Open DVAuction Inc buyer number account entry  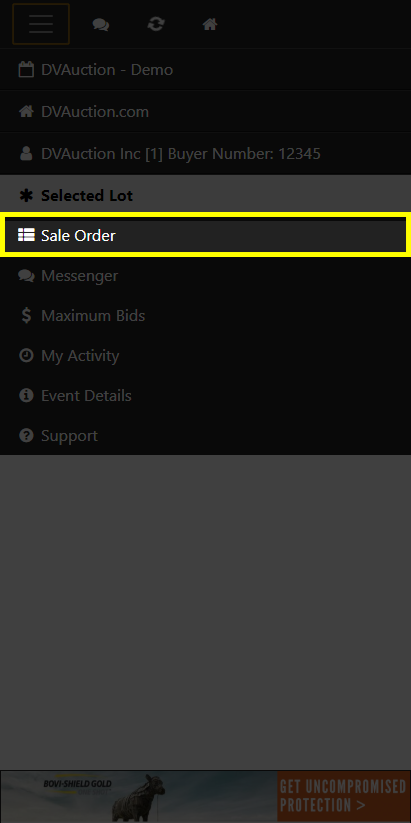coord(205,154)
